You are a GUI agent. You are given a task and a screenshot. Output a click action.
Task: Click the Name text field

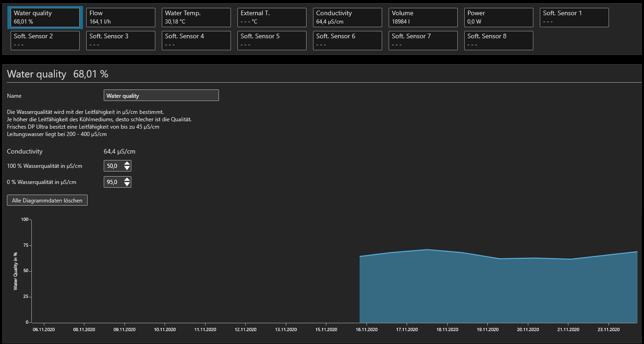pos(161,95)
